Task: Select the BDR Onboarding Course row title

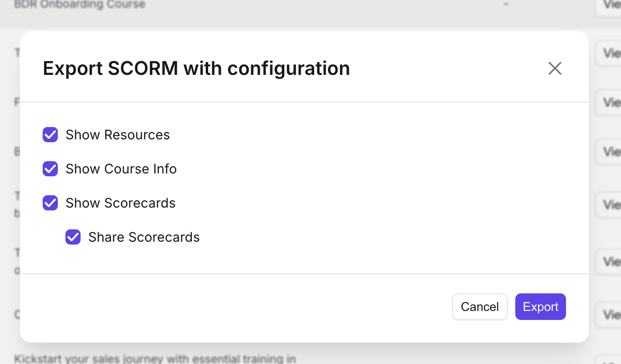Action: point(80,5)
